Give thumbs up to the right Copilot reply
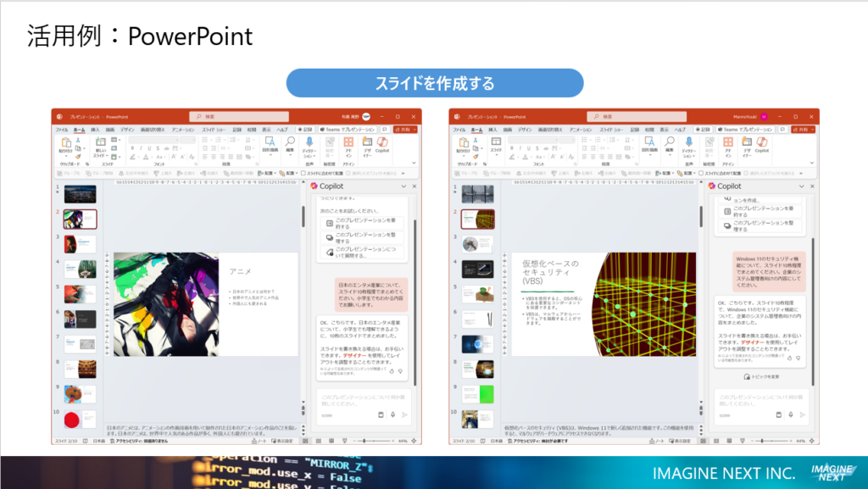This screenshot has width=868, height=489. (x=789, y=358)
